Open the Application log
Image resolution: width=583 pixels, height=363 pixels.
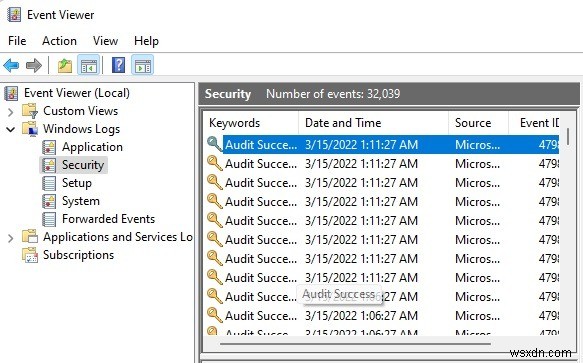coord(92,147)
